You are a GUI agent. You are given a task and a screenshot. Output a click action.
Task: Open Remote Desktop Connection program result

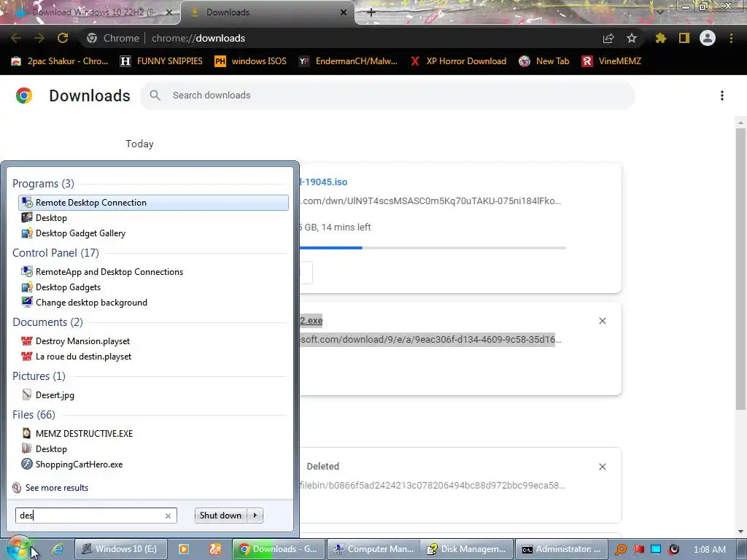tap(153, 203)
